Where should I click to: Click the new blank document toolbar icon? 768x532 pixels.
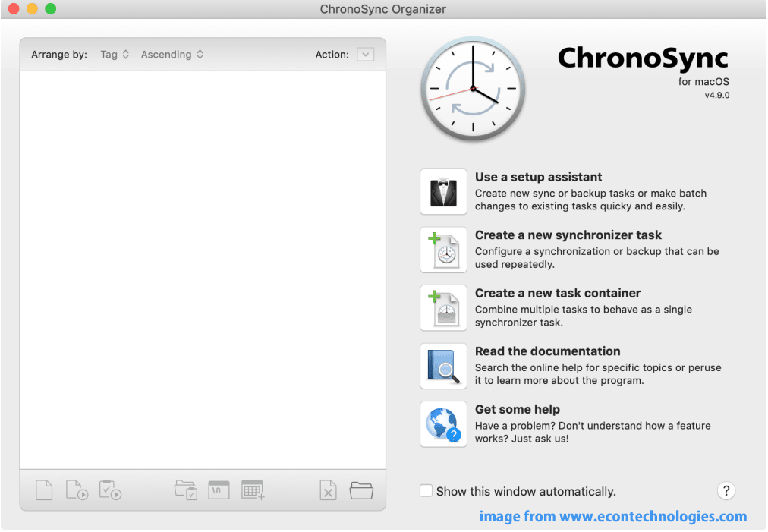click(44, 490)
